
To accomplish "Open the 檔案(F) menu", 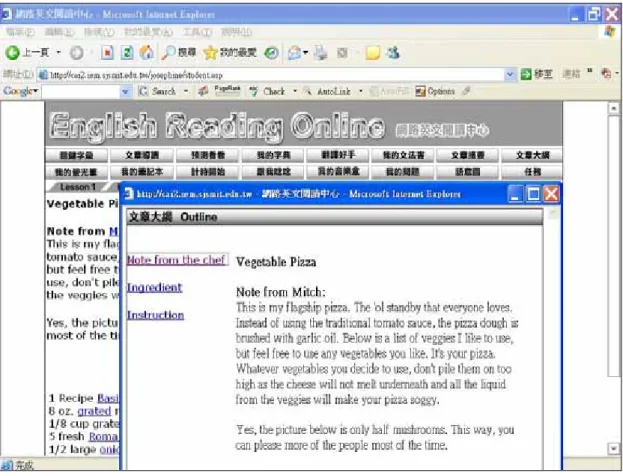I will [x=20, y=32].
